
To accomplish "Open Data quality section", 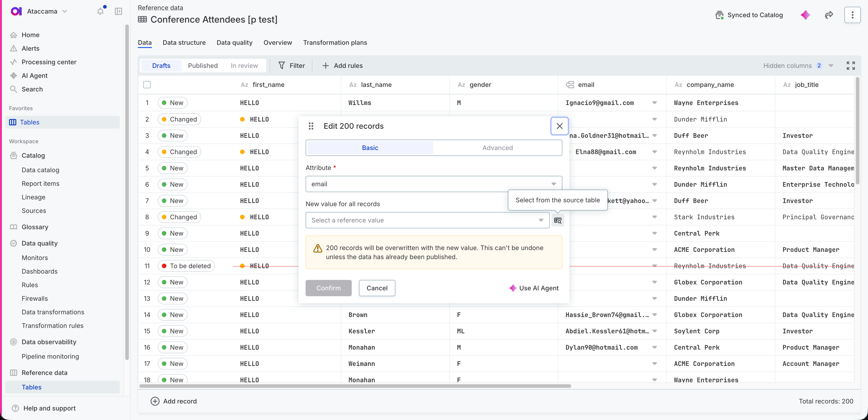I will pyautogui.click(x=39, y=243).
